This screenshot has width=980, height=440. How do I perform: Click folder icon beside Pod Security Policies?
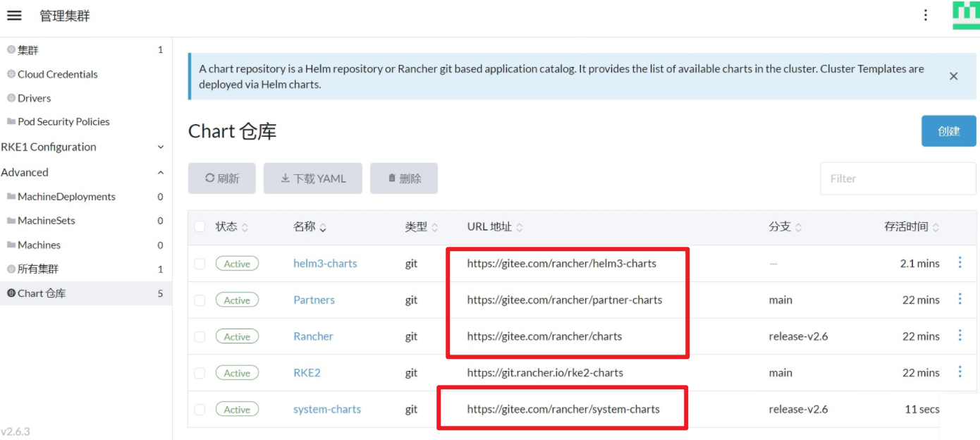[11, 121]
